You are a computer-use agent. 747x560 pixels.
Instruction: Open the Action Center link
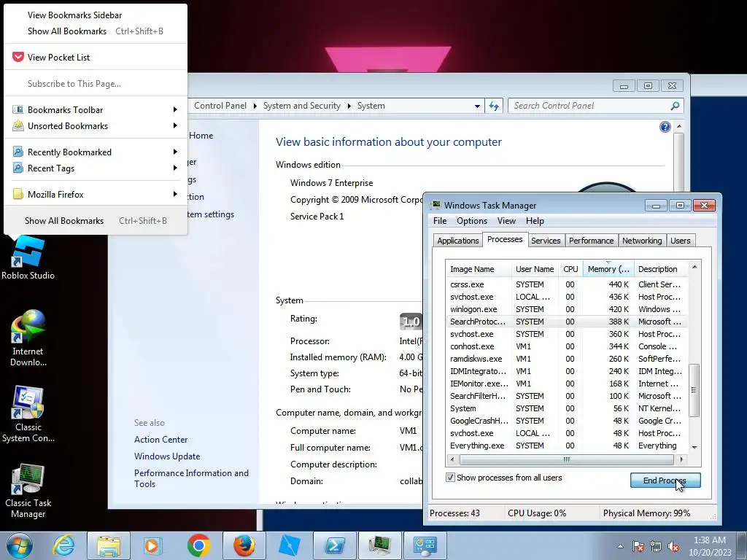[160, 440]
